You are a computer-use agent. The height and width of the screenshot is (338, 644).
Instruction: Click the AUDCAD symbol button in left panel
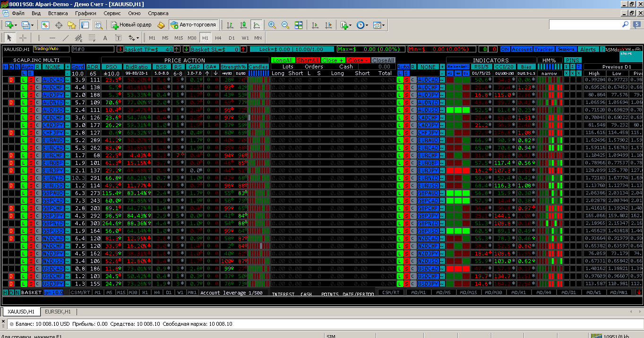click(x=53, y=80)
